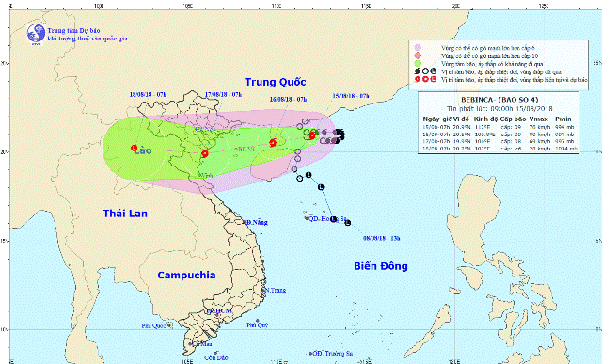Click the Biển Đông sea label
This screenshot has width=602, height=364.
380,266
